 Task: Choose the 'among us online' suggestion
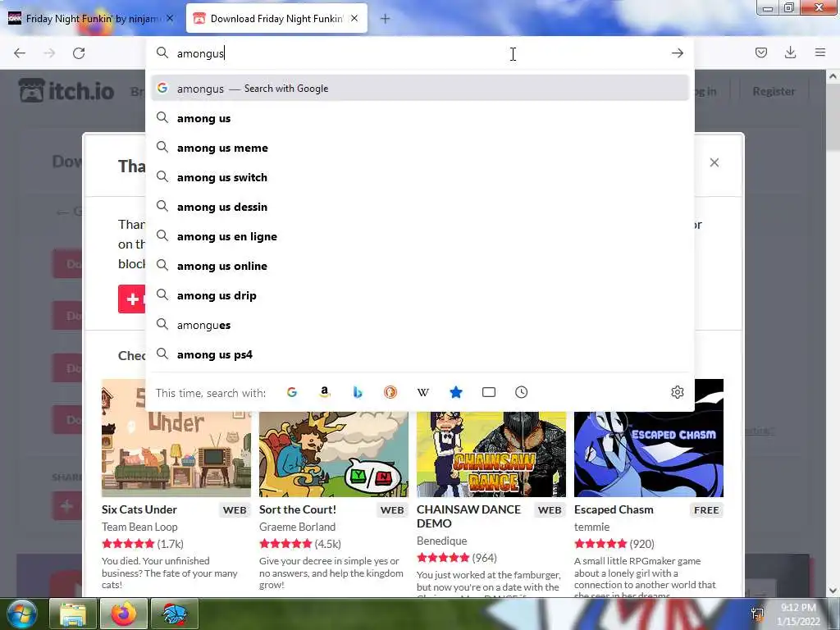click(419, 265)
